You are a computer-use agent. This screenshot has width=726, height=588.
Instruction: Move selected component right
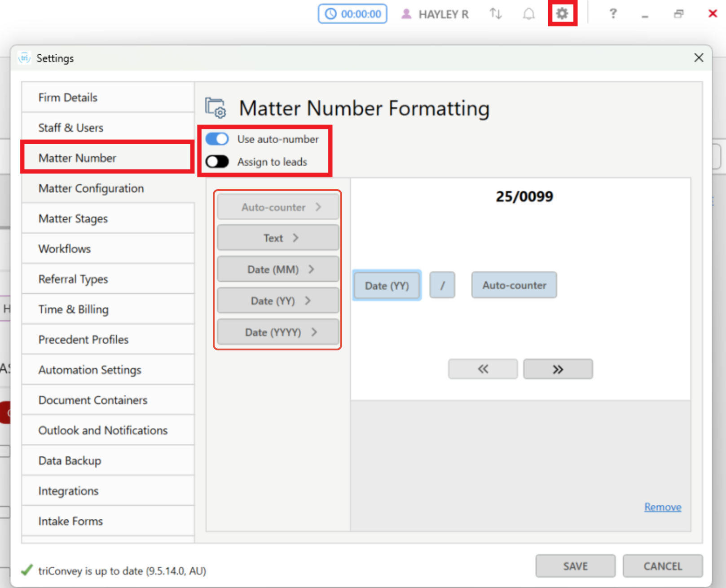(x=558, y=369)
